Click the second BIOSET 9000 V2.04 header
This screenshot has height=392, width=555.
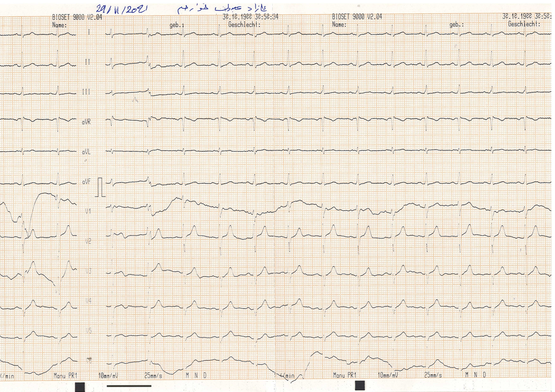click(357, 17)
